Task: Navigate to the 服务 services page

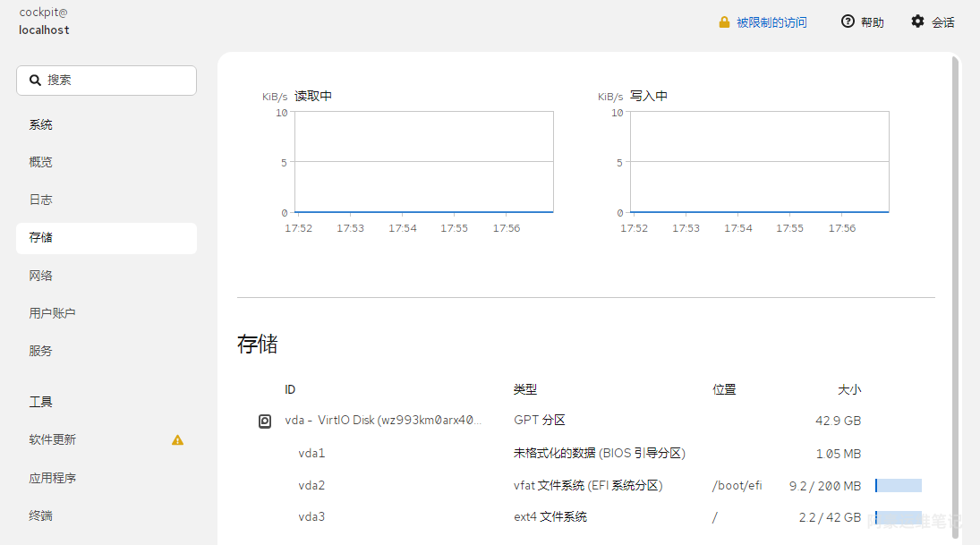Action: [x=41, y=351]
